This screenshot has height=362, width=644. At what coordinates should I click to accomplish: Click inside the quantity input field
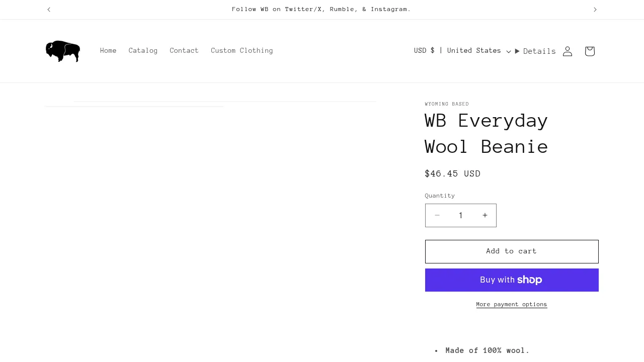[460, 215]
